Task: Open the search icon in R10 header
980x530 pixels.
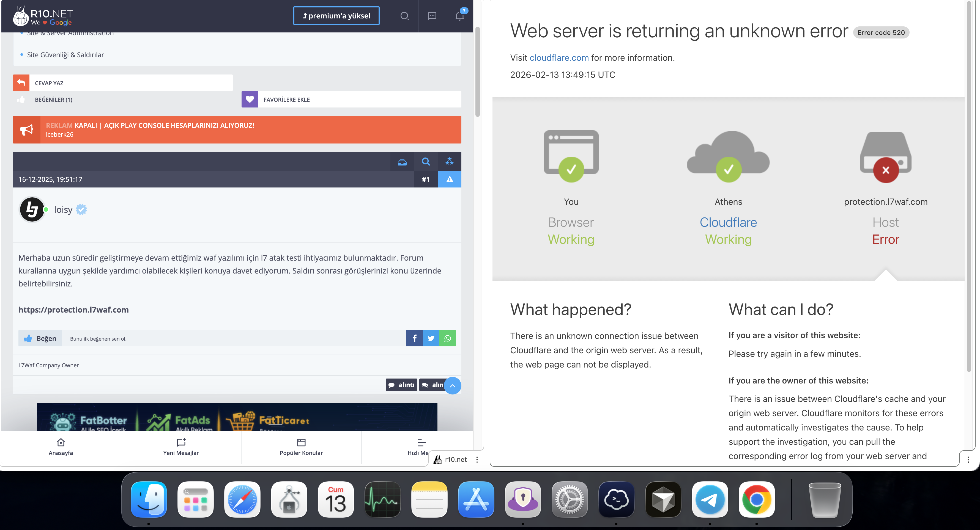Action: tap(404, 16)
